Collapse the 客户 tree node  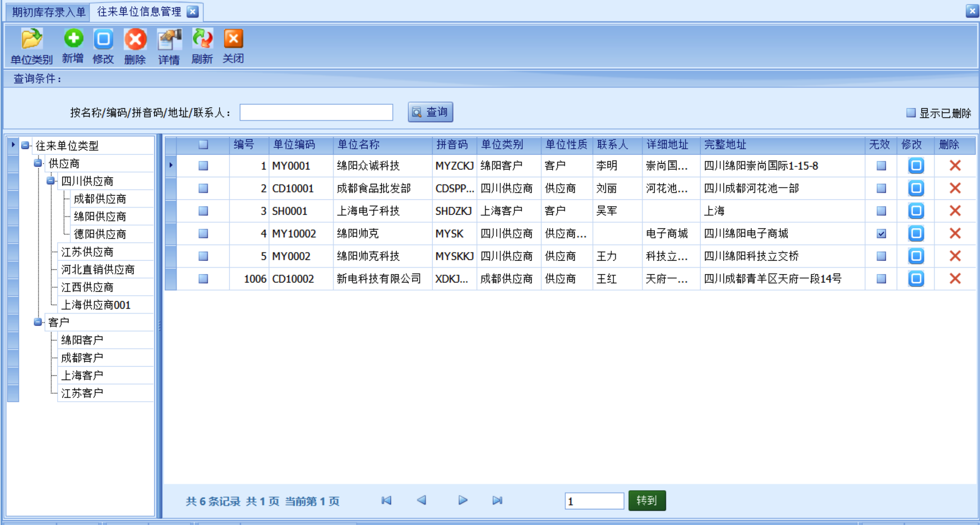[38, 322]
